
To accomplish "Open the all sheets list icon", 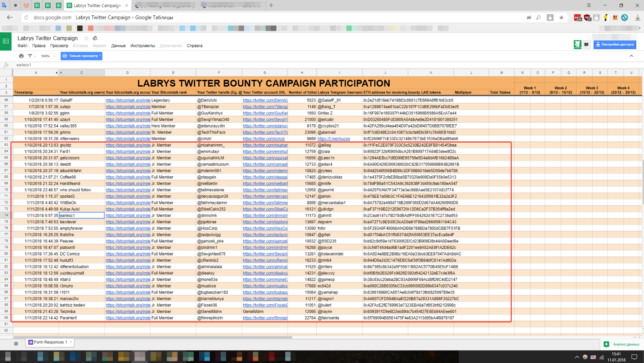I will 16,343.
